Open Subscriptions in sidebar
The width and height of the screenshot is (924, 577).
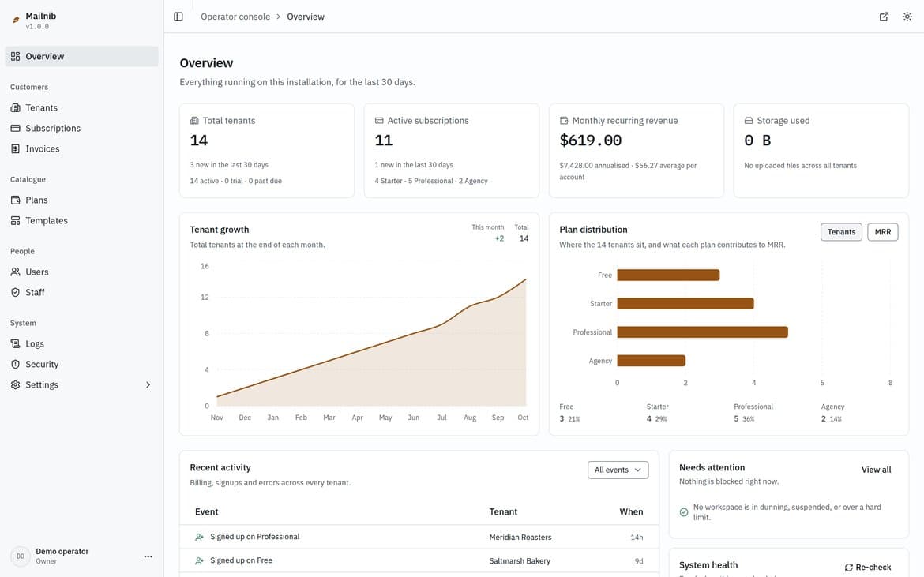coord(81,129)
